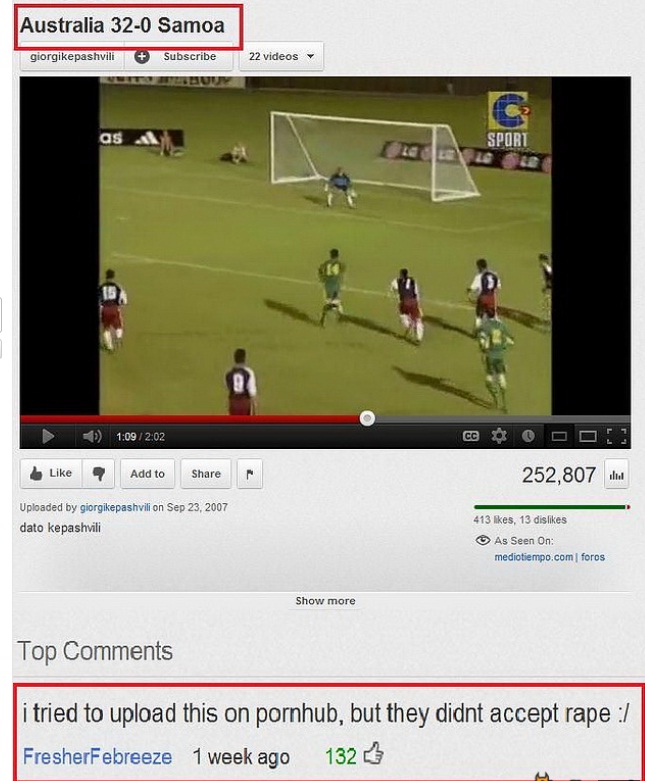Open mediotiempo.com link
645x781 pixels.
click(x=533, y=557)
